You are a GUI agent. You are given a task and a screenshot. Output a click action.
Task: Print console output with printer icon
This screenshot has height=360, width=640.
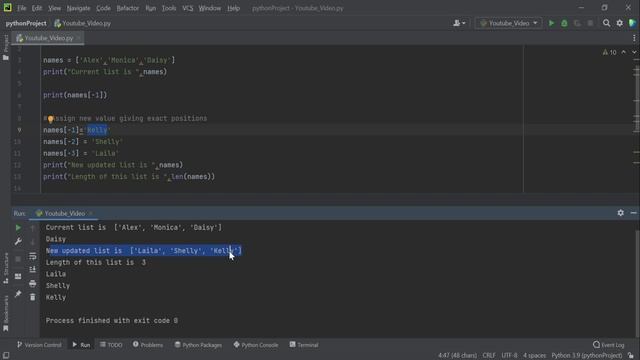point(33,283)
